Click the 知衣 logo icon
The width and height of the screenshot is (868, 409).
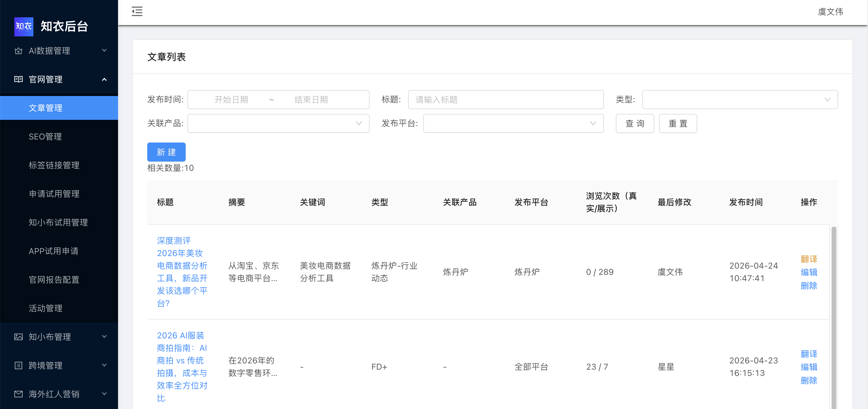(24, 27)
